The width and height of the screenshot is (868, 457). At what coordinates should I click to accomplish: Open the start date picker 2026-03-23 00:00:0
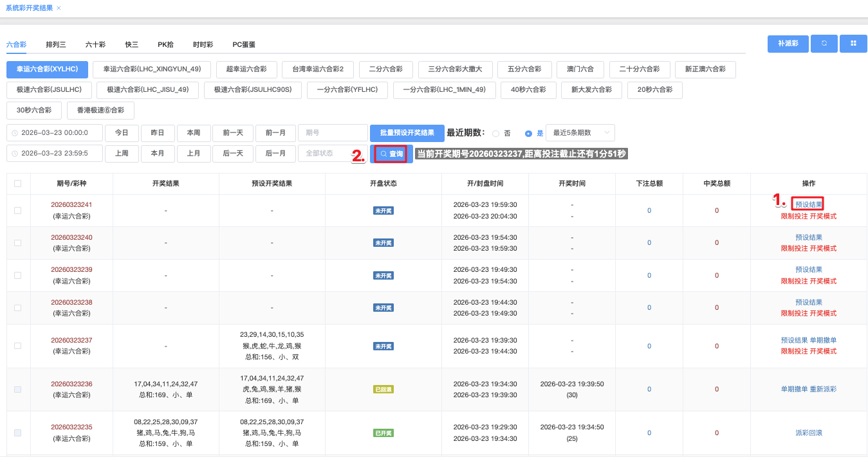click(x=55, y=133)
